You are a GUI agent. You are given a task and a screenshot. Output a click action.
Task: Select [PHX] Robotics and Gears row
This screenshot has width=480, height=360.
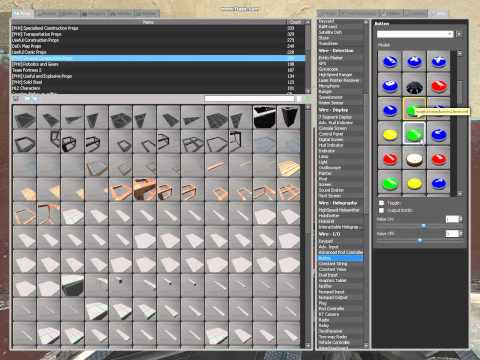(158, 64)
